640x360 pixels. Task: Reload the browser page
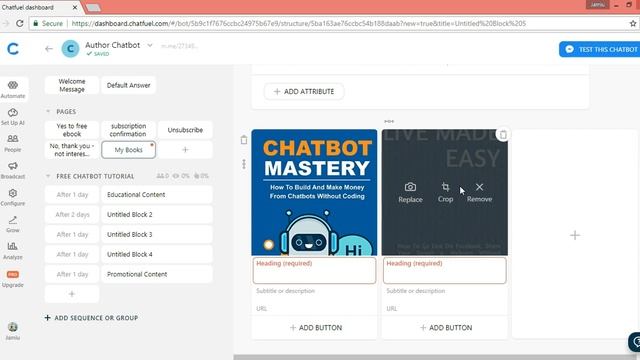coord(20,23)
